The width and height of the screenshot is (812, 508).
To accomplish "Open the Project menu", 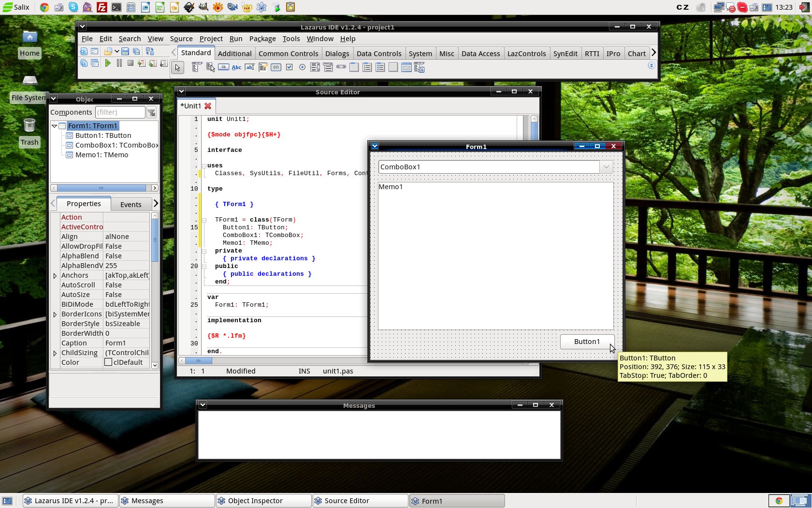I will 211,39.
